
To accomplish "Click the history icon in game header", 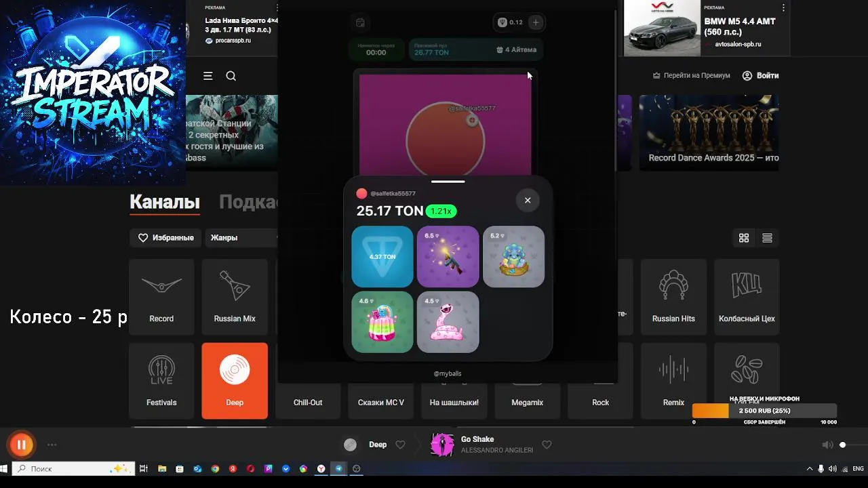I will click(360, 22).
